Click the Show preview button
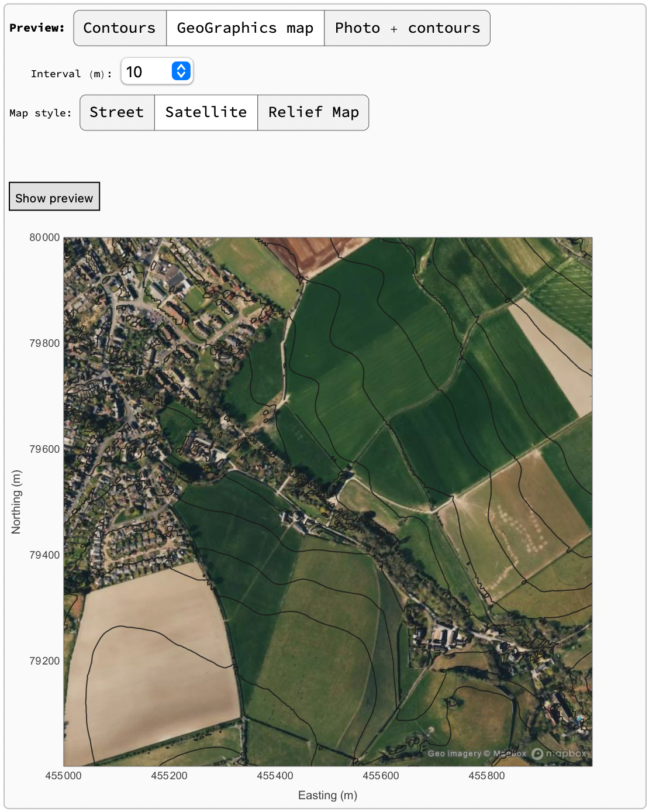The width and height of the screenshot is (649, 812). click(54, 197)
